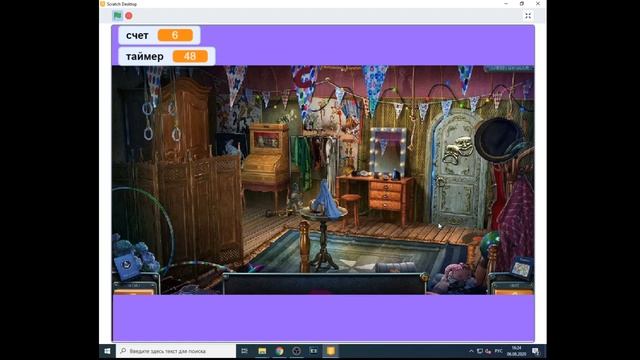Click the red stop button
This screenshot has width=640, height=360.
[129, 16]
